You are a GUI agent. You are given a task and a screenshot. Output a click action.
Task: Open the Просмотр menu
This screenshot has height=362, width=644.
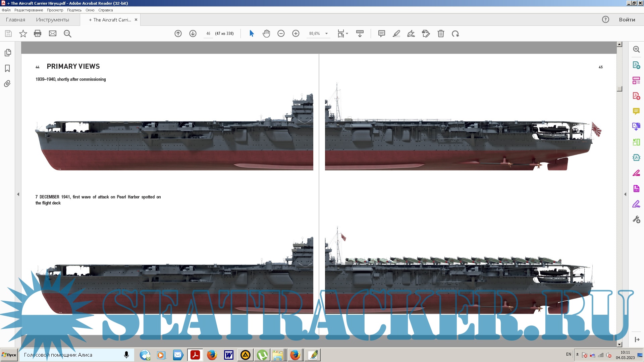55,10
